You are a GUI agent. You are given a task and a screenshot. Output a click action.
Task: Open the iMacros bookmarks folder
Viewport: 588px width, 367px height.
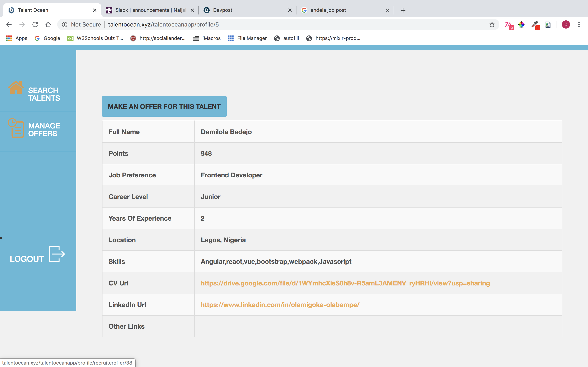coord(207,38)
